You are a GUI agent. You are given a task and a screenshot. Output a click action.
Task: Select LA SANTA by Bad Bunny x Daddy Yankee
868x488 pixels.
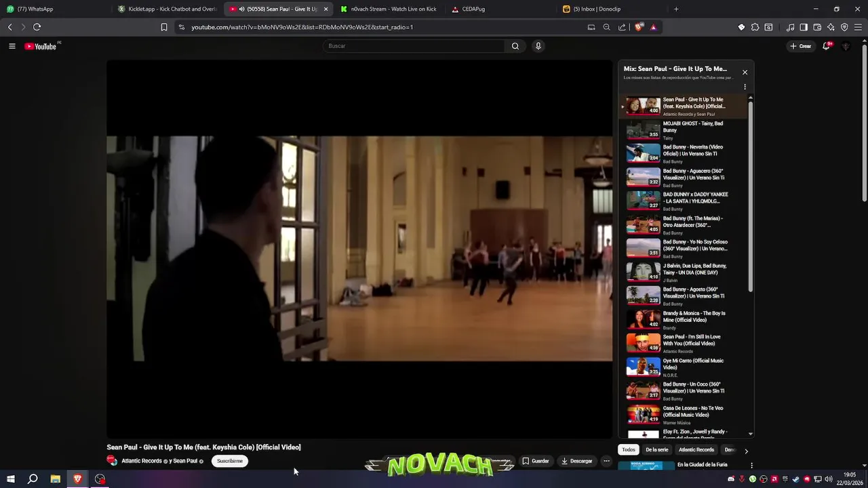point(683,201)
